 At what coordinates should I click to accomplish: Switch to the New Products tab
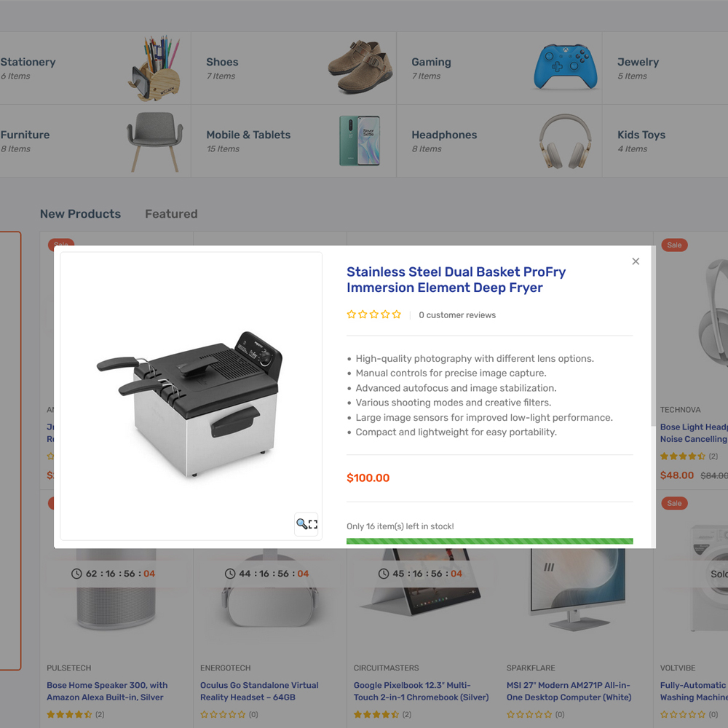[80, 214]
